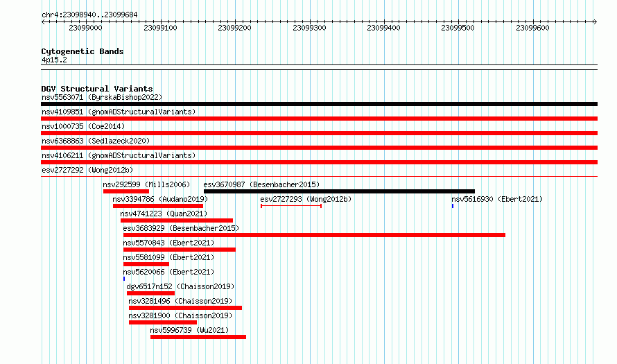Viewport: 617px width, 364px height.
Task: Click the DGV Structural Variants track title
Action: [x=97, y=89]
